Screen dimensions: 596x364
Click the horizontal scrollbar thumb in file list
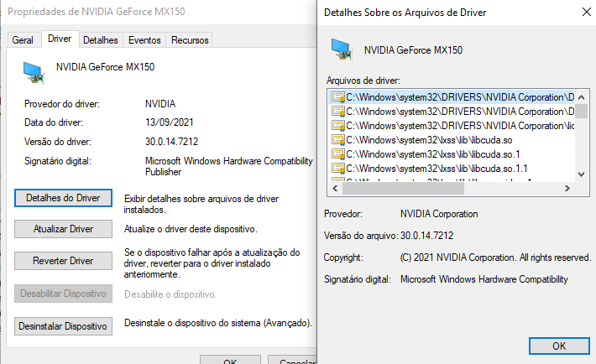pyautogui.click(x=403, y=189)
